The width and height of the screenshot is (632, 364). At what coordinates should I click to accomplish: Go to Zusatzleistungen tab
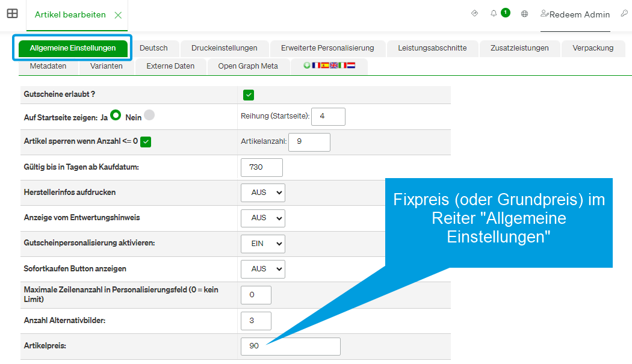tap(519, 48)
